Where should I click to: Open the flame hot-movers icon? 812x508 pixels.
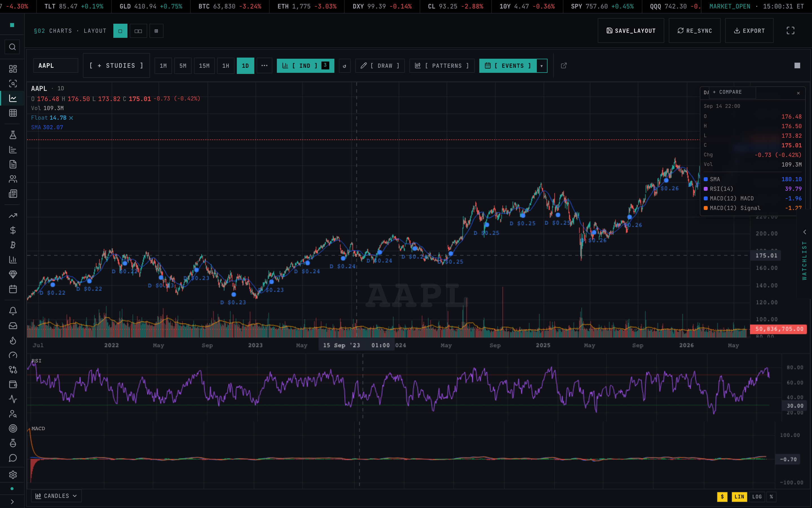click(x=13, y=341)
